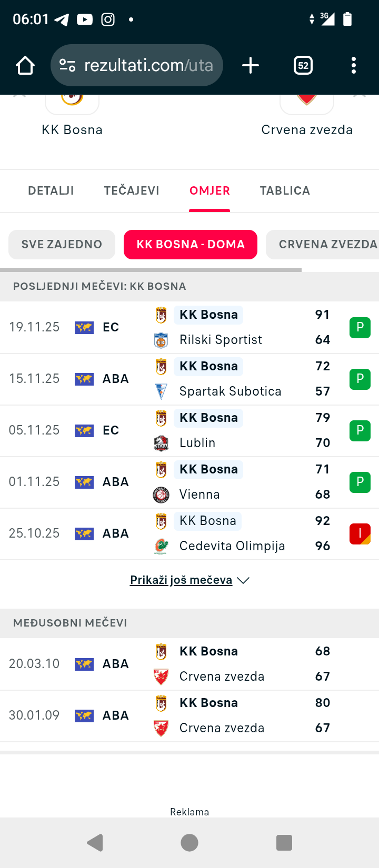The image size is (379, 868).
Task: Open a new tab with plus icon
Action: pyautogui.click(x=251, y=66)
